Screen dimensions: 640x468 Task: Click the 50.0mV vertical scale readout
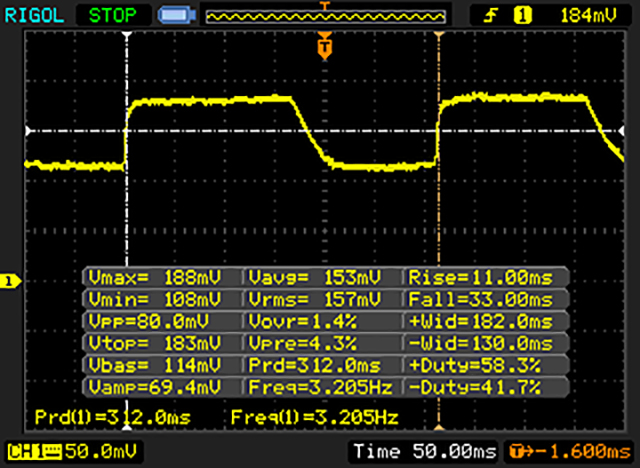100,451
